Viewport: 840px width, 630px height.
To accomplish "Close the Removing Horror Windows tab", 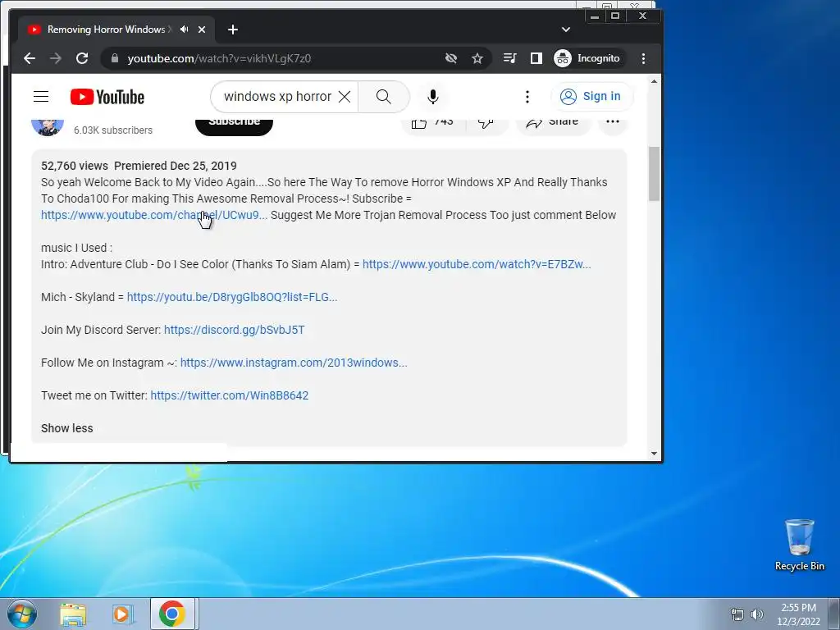I will click(x=202, y=30).
